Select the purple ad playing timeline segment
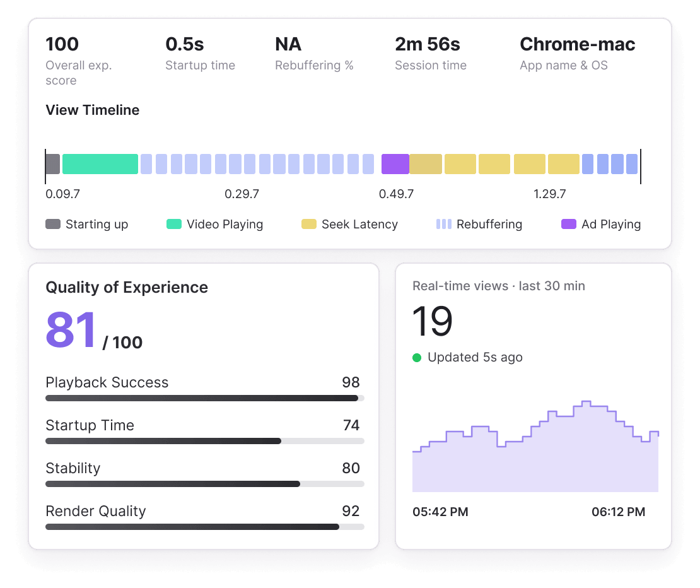 [395, 164]
